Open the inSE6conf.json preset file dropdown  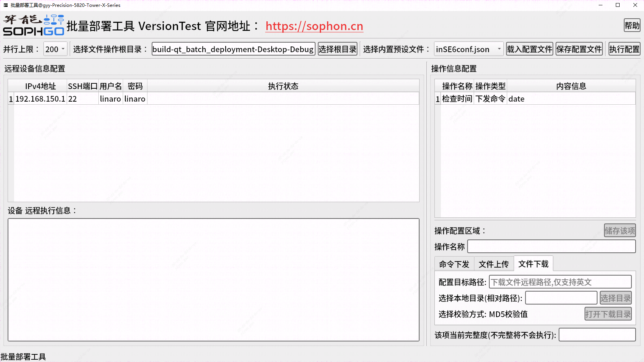pos(468,49)
